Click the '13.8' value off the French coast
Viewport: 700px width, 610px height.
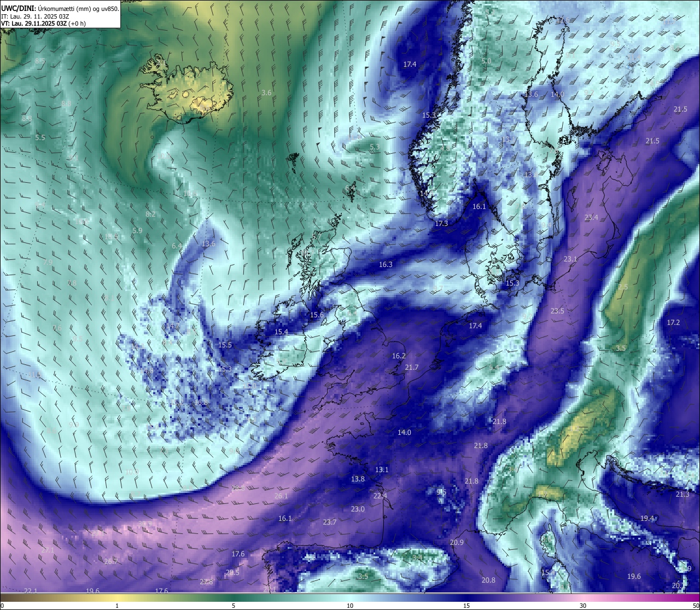pyautogui.click(x=358, y=479)
